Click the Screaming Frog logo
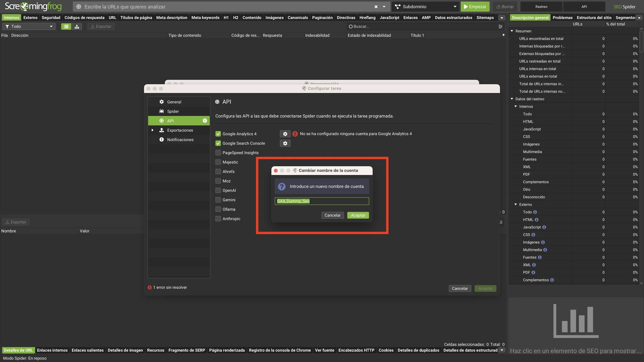 33,6
